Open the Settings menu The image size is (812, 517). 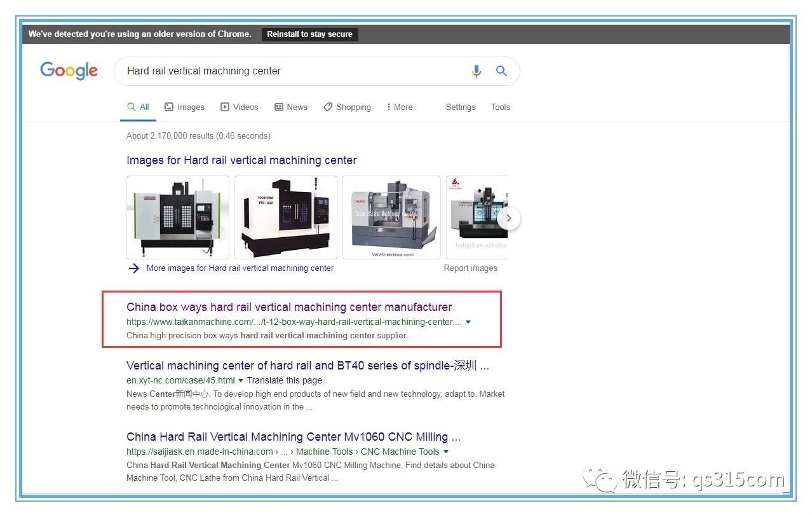click(x=460, y=107)
